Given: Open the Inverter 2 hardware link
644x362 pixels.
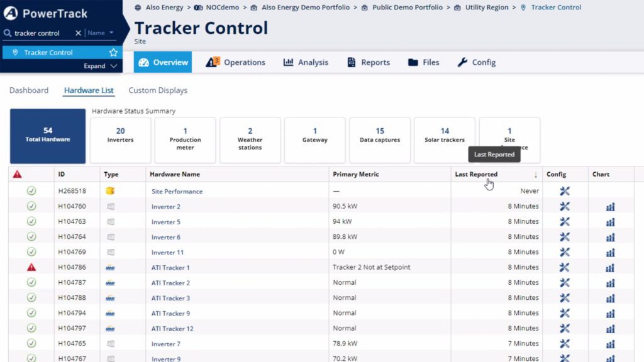Looking at the screenshot, I should tap(166, 206).
